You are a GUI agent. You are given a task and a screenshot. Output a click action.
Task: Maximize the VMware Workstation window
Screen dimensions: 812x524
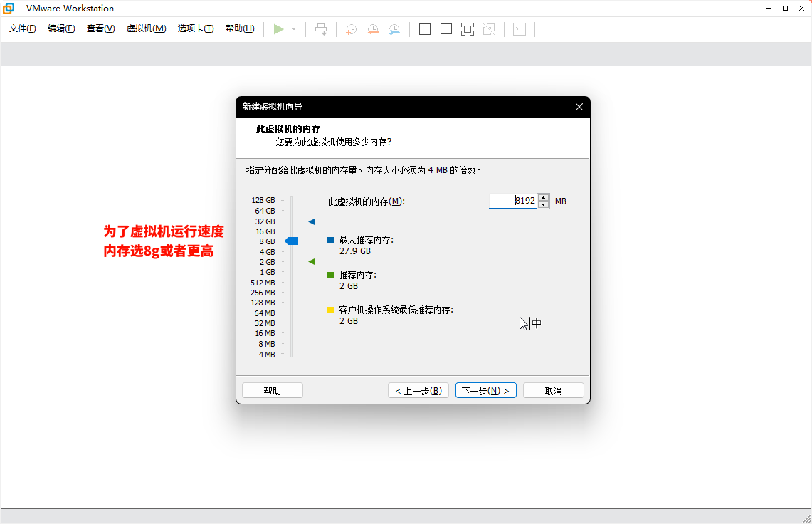[785, 9]
